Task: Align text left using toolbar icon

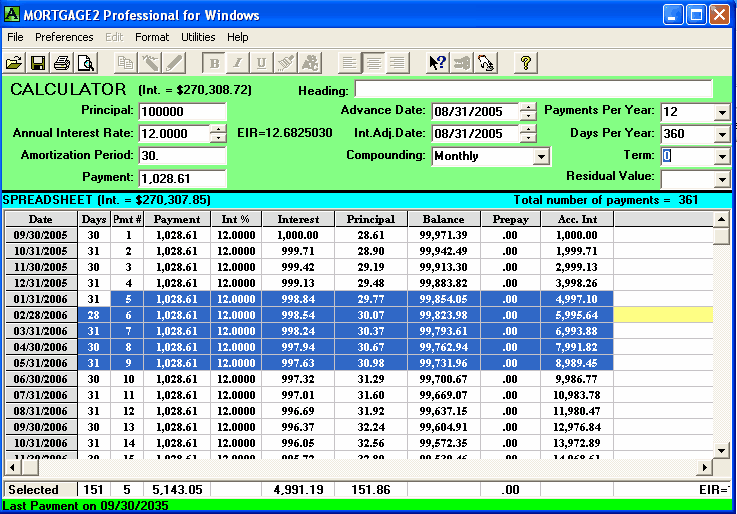Action: coord(348,63)
